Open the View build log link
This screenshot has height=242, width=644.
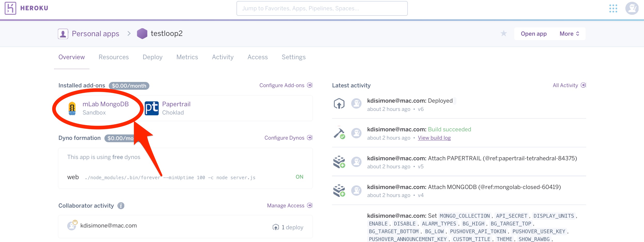coord(434,138)
